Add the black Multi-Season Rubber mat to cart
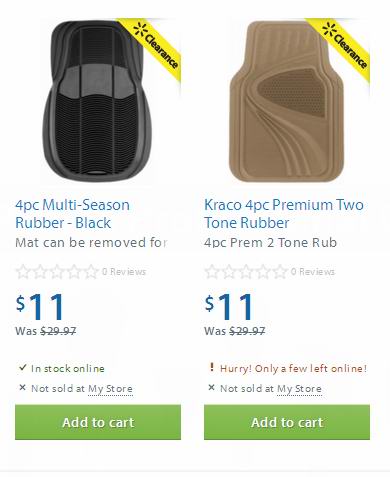390x477 pixels. point(98,422)
